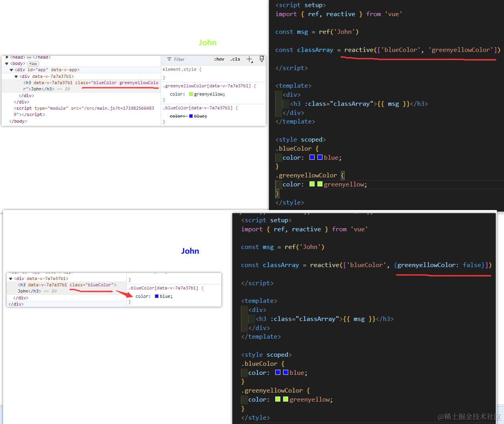Screen dimensions: 504x424
Task: Click the ellipsis badge inside head element
Action: [29, 57]
